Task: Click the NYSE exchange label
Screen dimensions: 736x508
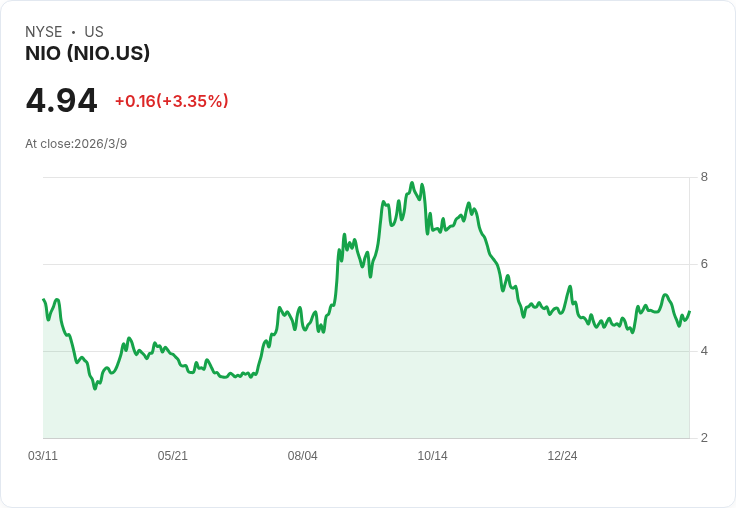Action: click(x=44, y=32)
